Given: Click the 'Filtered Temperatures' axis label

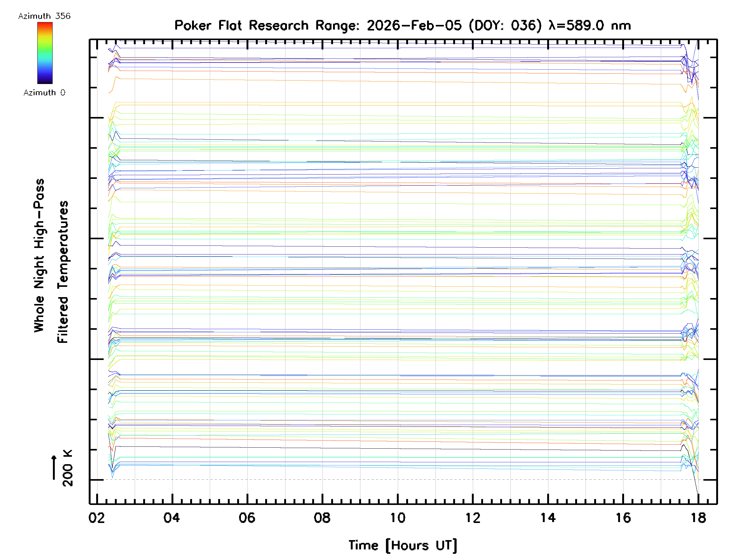Looking at the screenshot, I should [x=63, y=272].
